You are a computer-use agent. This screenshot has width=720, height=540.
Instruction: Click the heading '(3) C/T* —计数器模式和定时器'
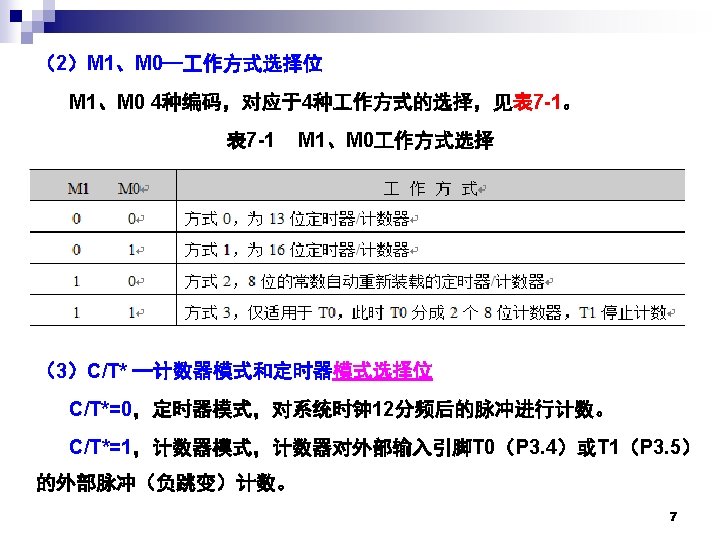point(188,371)
